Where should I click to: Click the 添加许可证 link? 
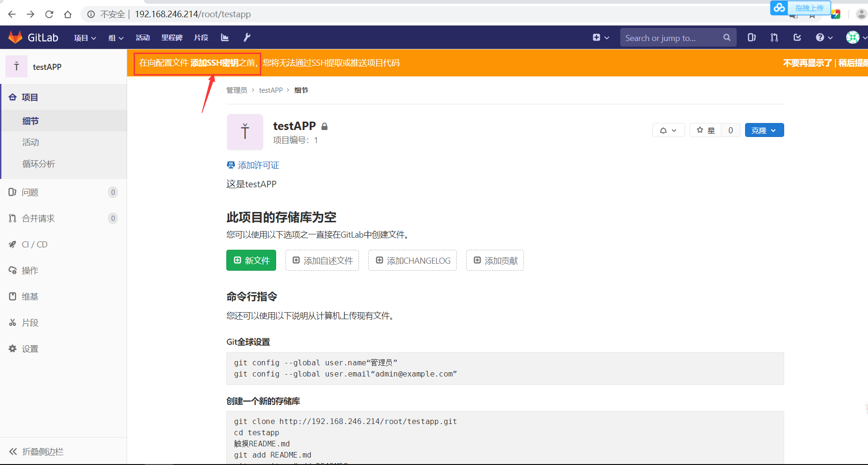point(258,165)
